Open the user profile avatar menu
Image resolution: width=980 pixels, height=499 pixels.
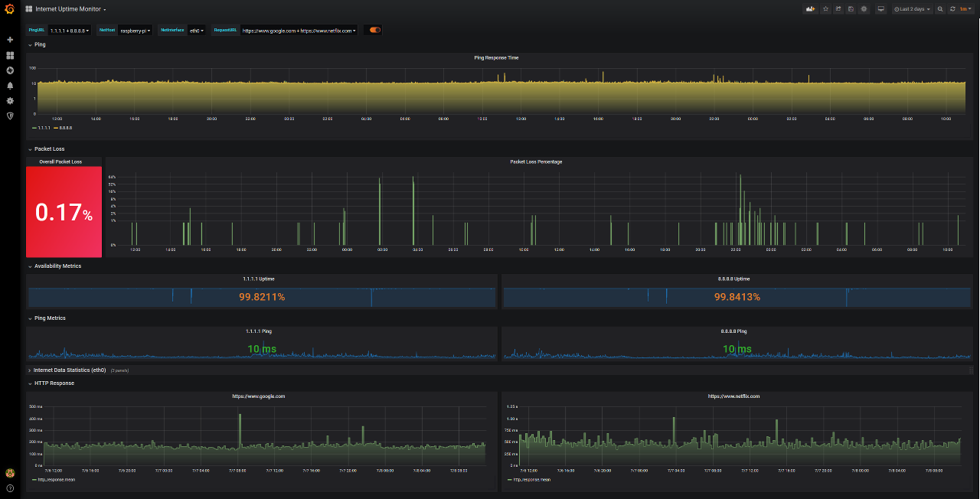click(9, 472)
